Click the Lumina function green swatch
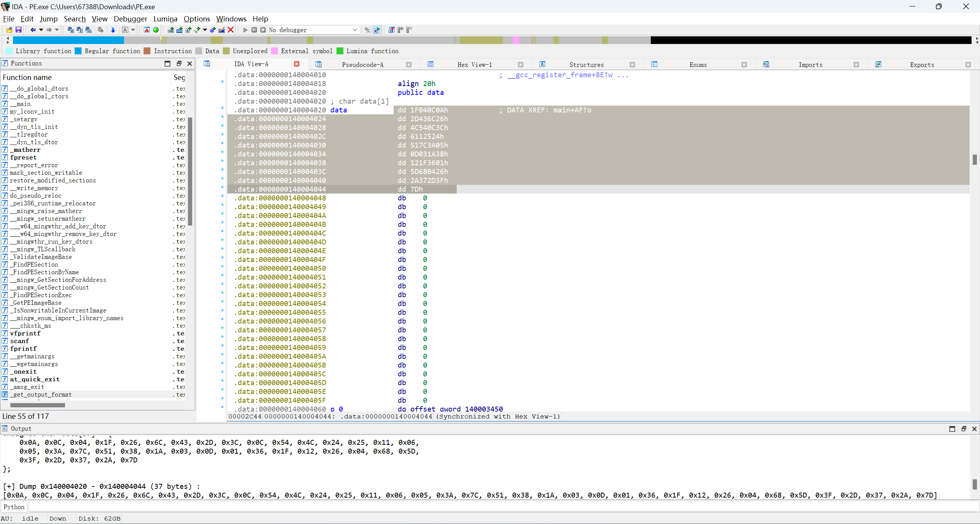 tap(340, 51)
